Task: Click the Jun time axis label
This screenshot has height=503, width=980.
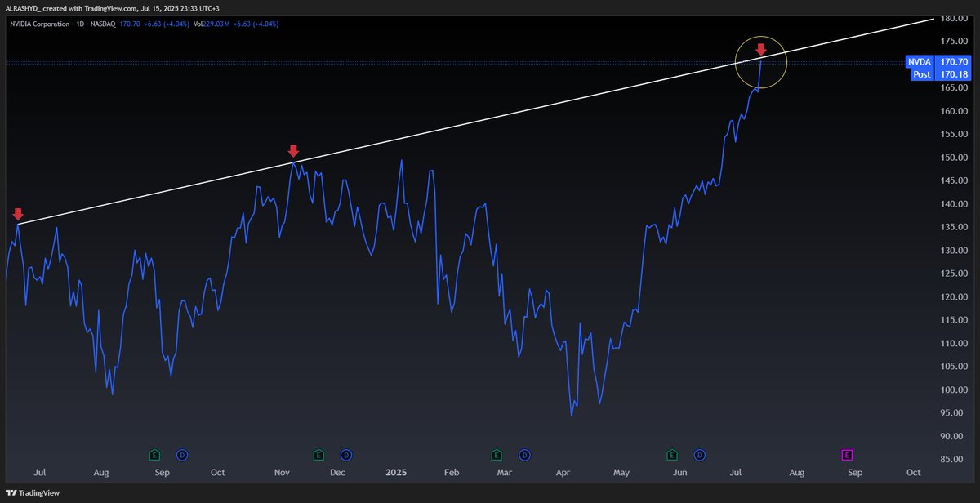Action: (679, 472)
